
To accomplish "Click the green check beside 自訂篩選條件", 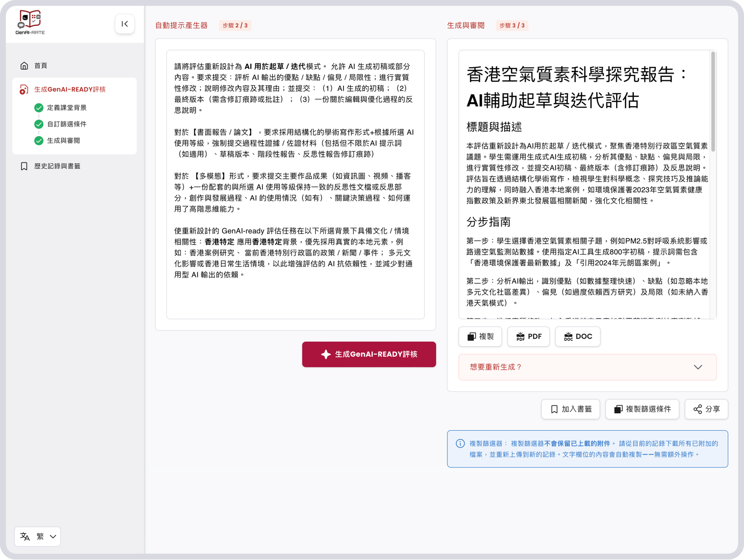I will 39,124.
